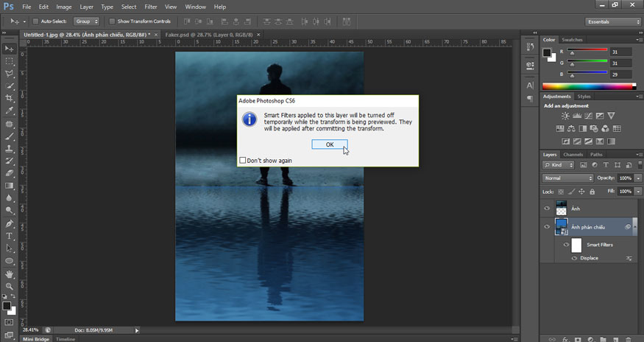Screen dimensions: 644x342
Task: Select the Polygonal Lasso tool
Action: pyautogui.click(x=9, y=73)
